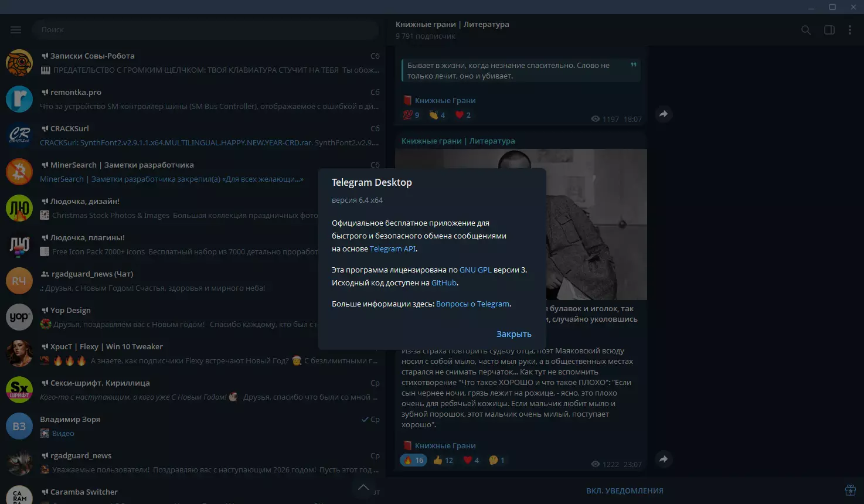The width and height of the screenshot is (864, 504).
Task: Open the GitHub source code link
Action: (444, 282)
